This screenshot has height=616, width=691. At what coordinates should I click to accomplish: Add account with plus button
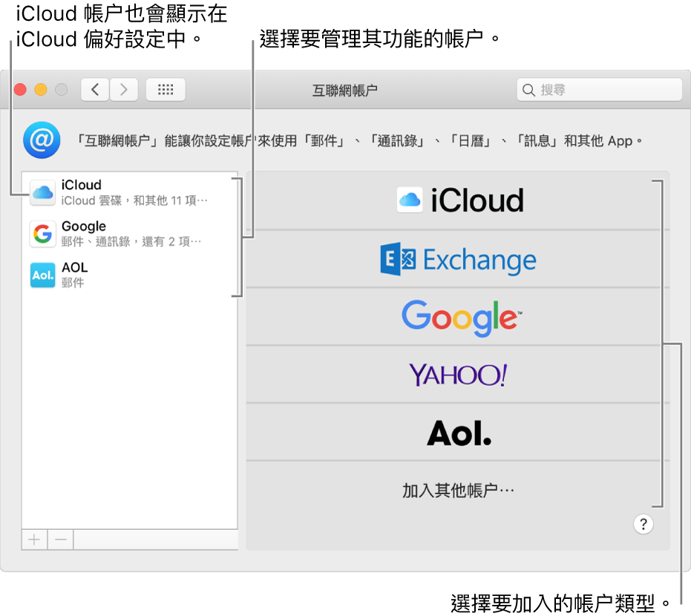pos(34,540)
